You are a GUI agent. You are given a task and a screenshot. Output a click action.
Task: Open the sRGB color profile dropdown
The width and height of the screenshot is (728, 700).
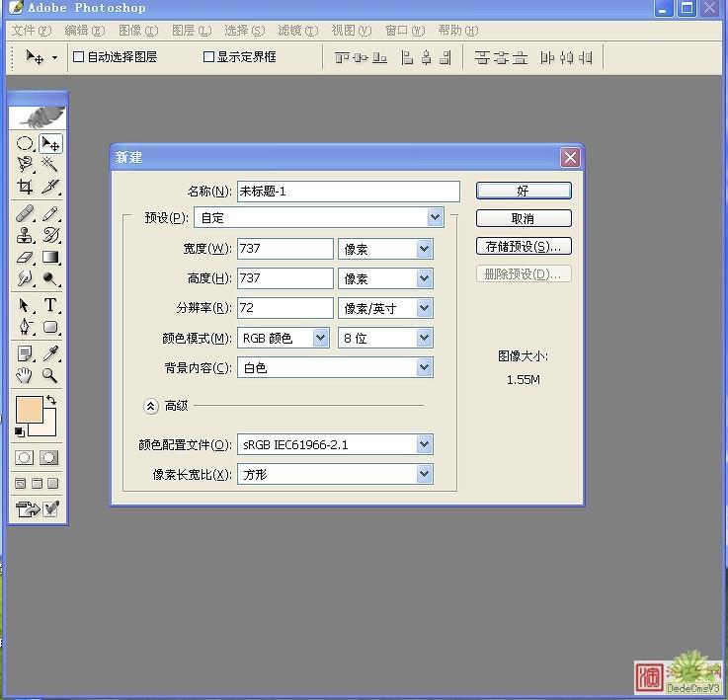[x=424, y=444]
